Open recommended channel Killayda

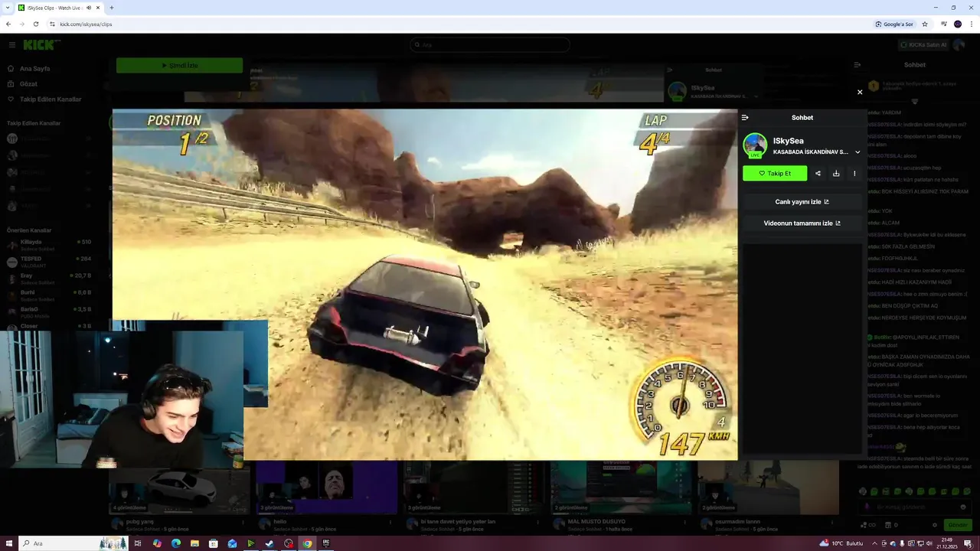[x=49, y=244]
